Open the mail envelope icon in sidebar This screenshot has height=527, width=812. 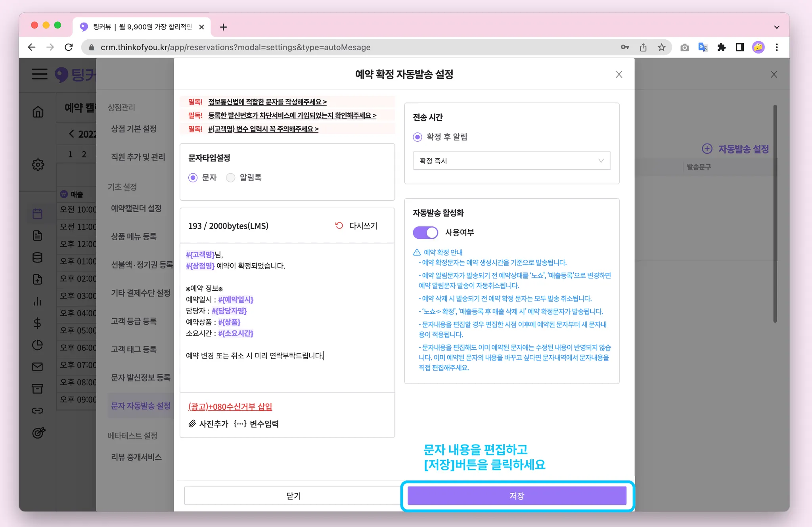click(x=38, y=367)
